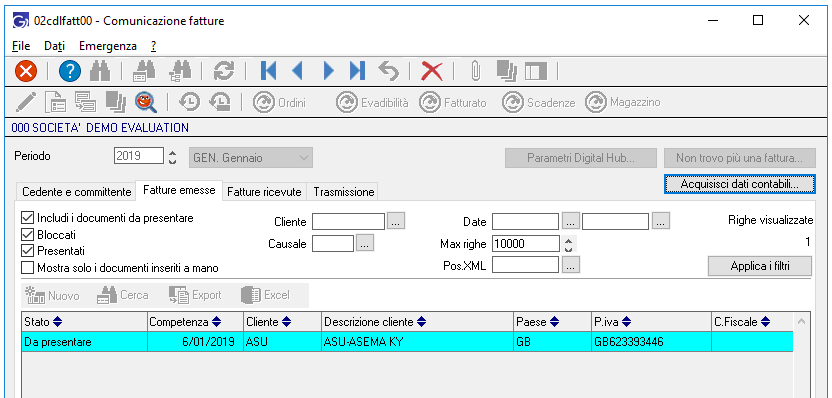832x398 pixels.
Task: Click the Cliente input field
Action: click(348, 221)
